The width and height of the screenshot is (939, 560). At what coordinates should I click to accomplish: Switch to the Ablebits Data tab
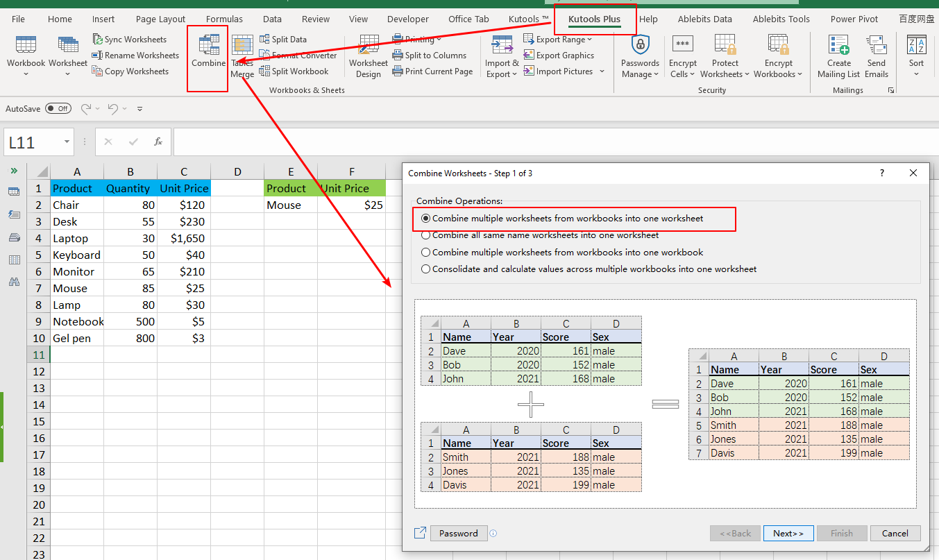pyautogui.click(x=704, y=19)
